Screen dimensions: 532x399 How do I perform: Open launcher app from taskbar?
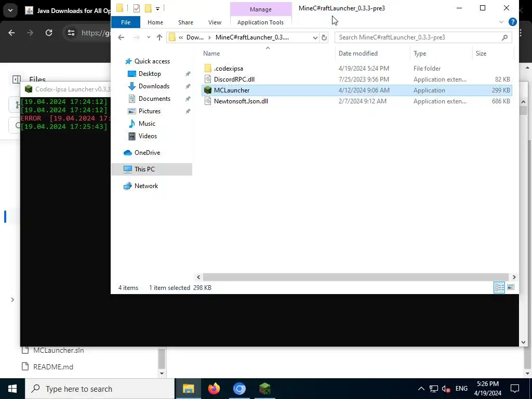point(264,389)
